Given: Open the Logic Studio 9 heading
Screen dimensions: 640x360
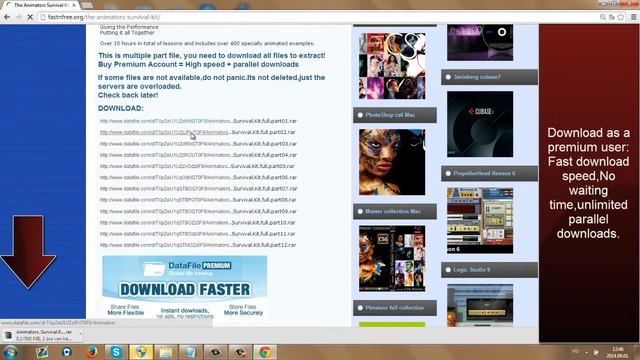Looking at the screenshot, I should [x=489, y=270].
